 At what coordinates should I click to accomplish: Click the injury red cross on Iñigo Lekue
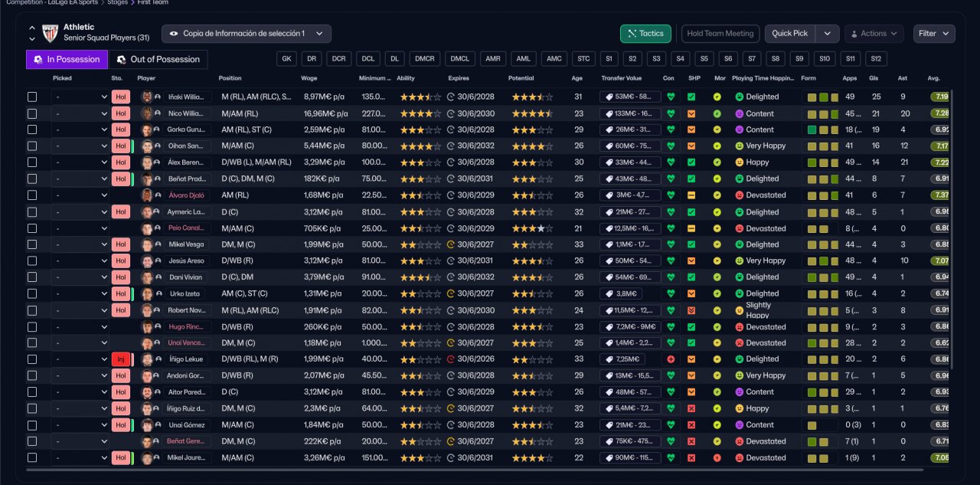(671, 359)
